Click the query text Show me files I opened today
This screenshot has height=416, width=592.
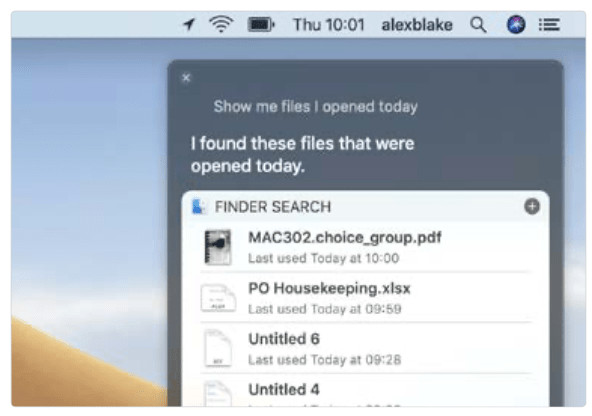[x=316, y=107]
